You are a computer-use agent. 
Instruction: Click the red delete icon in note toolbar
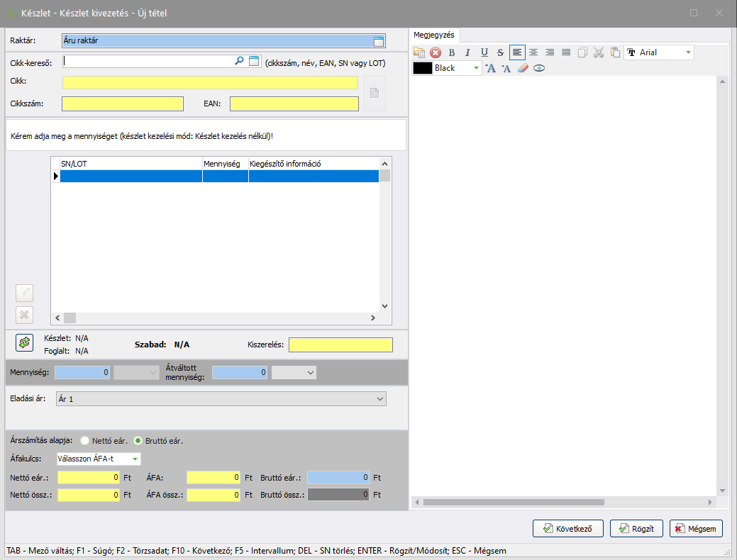coord(436,52)
